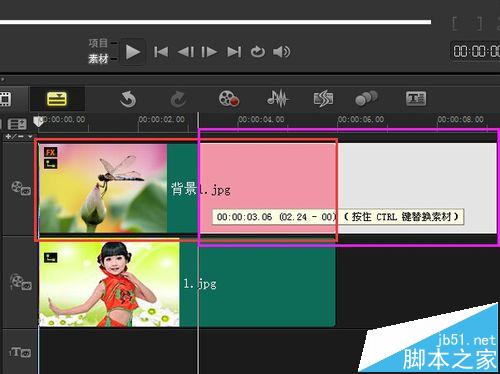500x374 pixels.
Task: Open the auto music tool
Action: 323,99
